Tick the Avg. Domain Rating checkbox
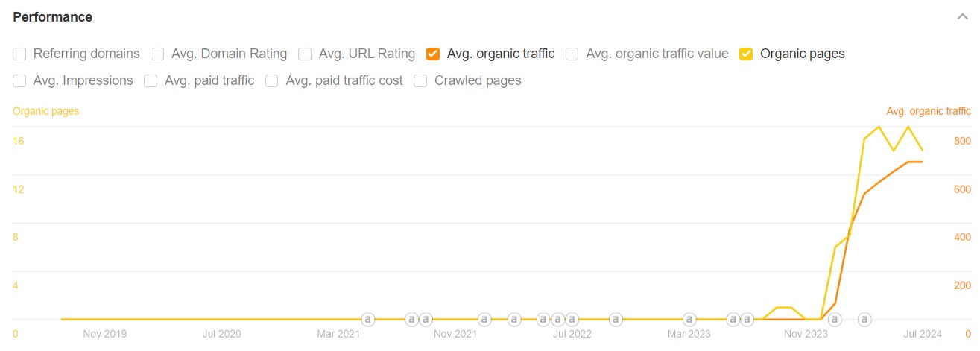The width and height of the screenshot is (980, 351). point(157,54)
